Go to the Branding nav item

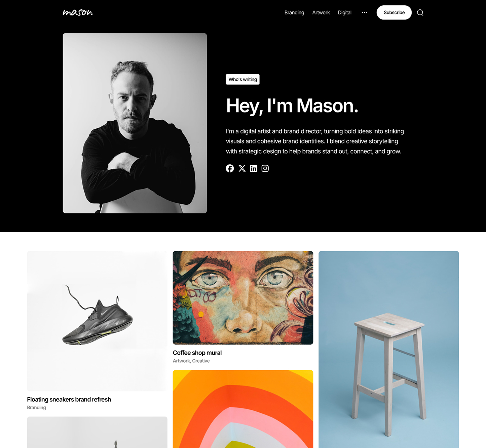coord(294,12)
